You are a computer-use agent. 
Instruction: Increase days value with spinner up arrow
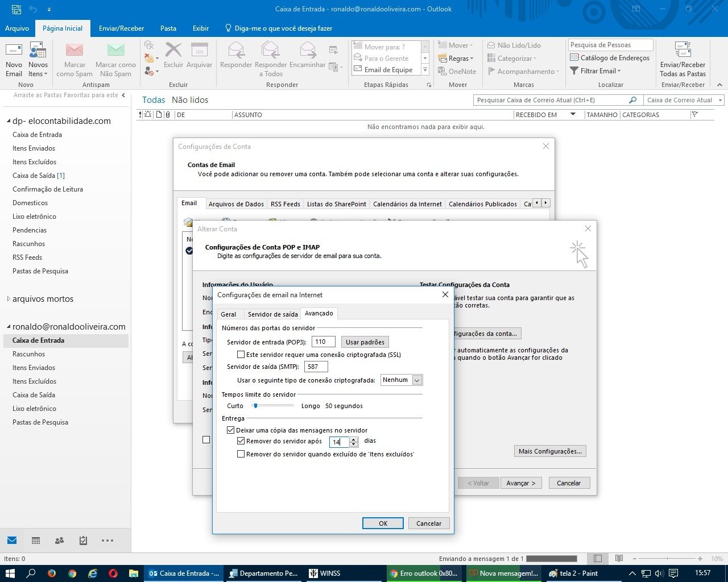354,439
